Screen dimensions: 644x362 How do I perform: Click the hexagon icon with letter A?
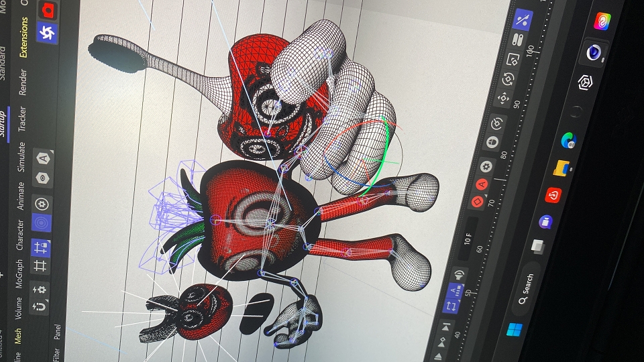pos(43,158)
